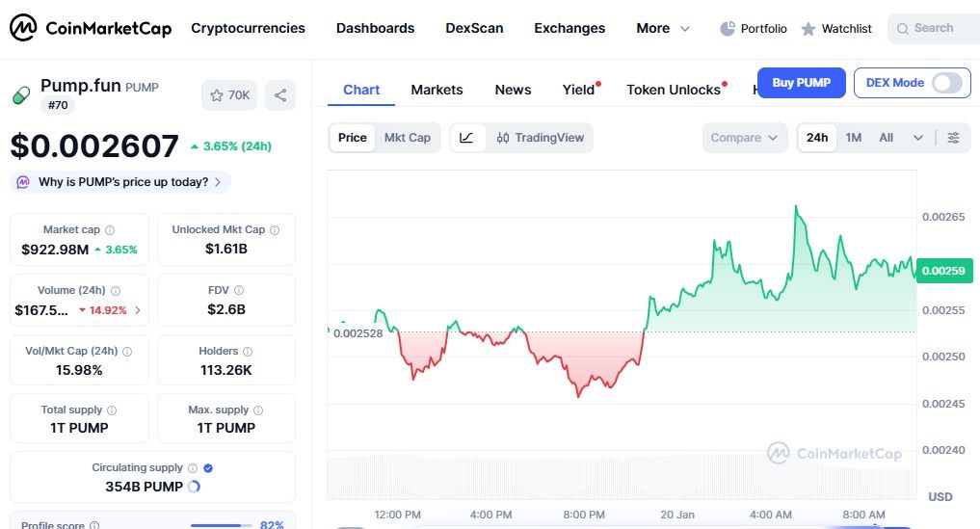Click the 0.002528 baseline price label
This screenshot has height=529, width=980.
tap(358, 333)
